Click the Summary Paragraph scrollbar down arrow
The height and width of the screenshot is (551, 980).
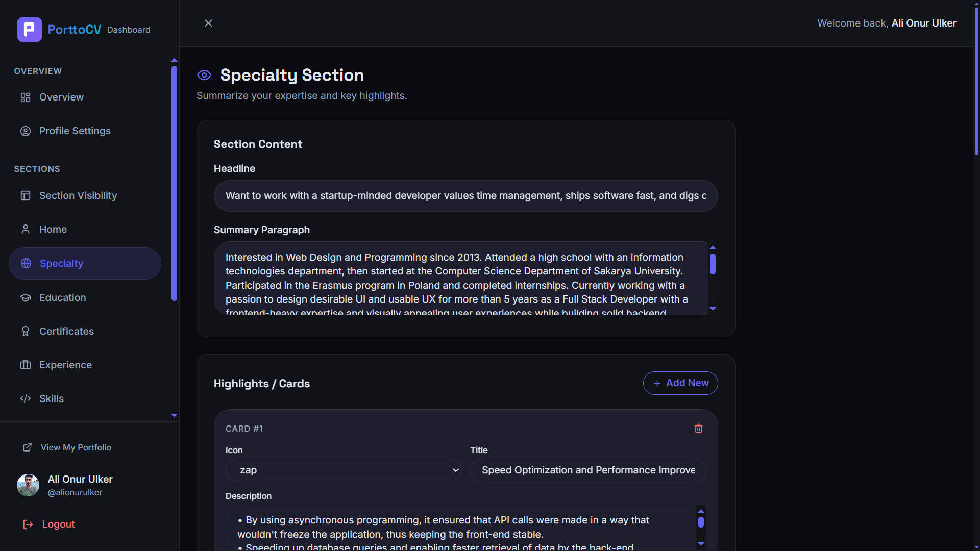pos(713,309)
